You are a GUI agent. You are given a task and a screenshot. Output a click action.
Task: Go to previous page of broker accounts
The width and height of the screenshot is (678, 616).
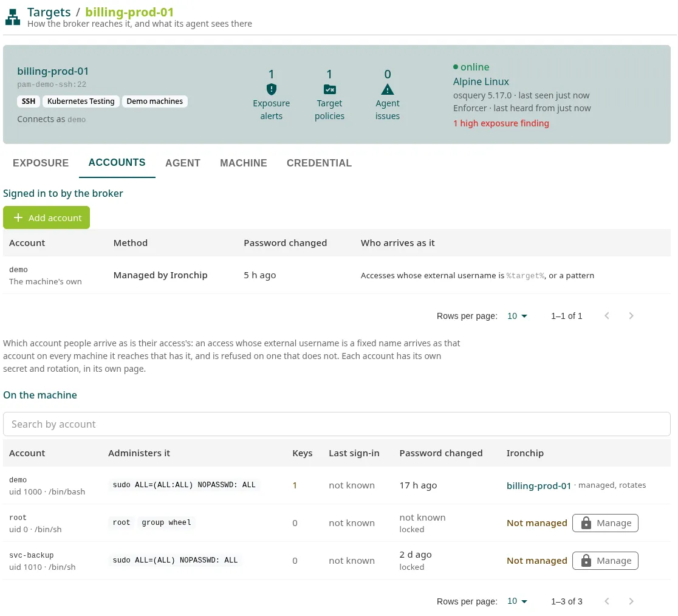[607, 316]
